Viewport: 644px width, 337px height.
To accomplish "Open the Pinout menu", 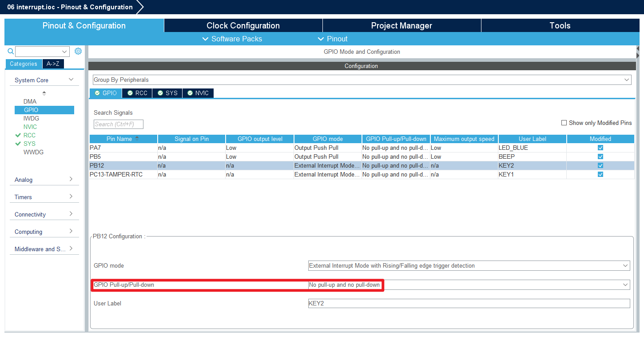I will pyautogui.click(x=333, y=39).
